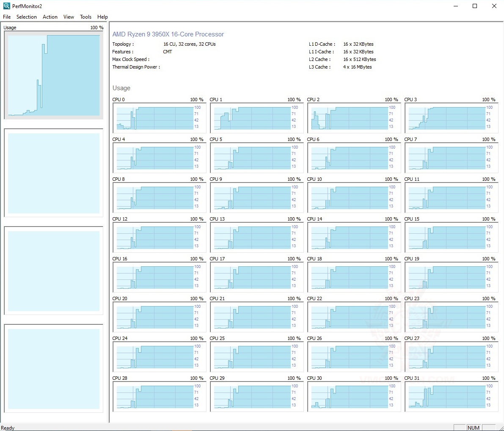Click the CPU 20 usage graph

[160, 318]
